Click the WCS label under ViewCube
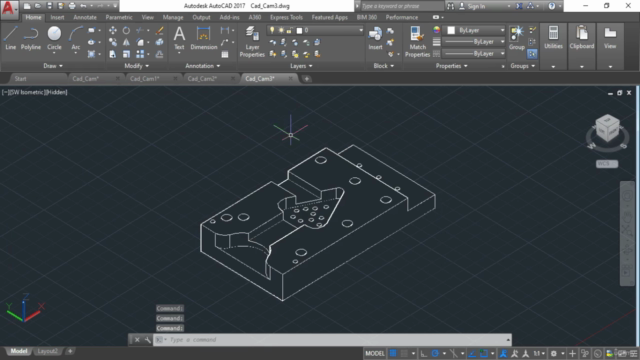This screenshot has width=640, height=360. (607, 164)
